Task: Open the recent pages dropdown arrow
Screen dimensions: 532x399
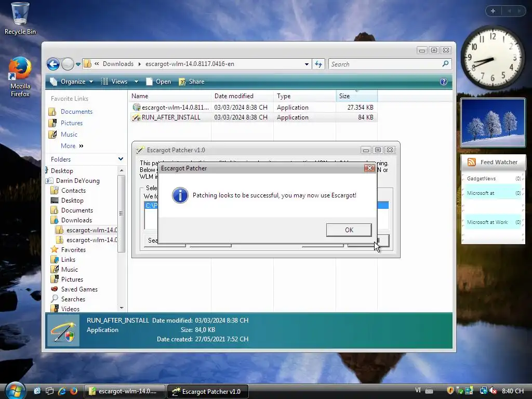Action: (x=78, y=64)
